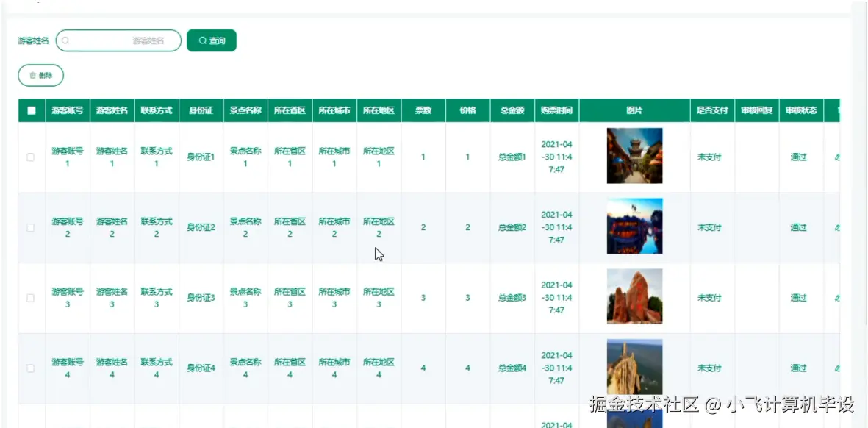Screen dimensions: 868x428
Task: Select the 所在城市 1 cell
Action: click(x=334, y=157)
